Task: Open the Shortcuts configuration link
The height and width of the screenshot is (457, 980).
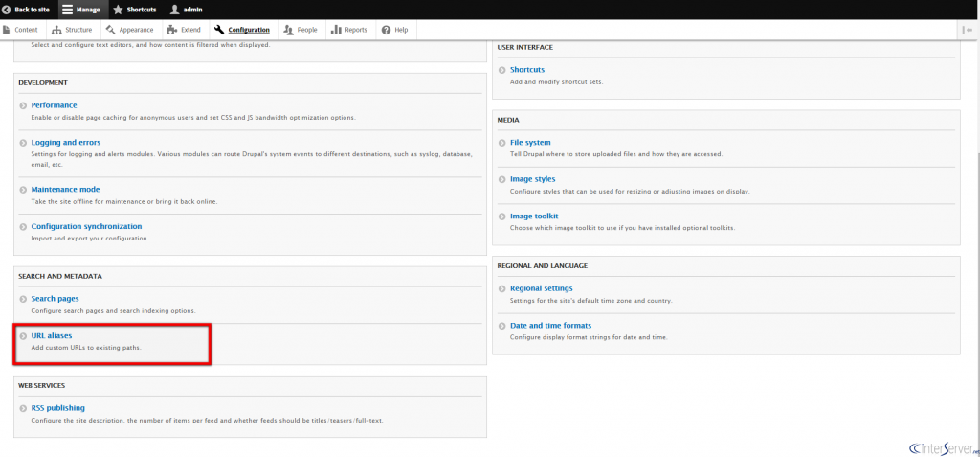Action: pos(527,70)
